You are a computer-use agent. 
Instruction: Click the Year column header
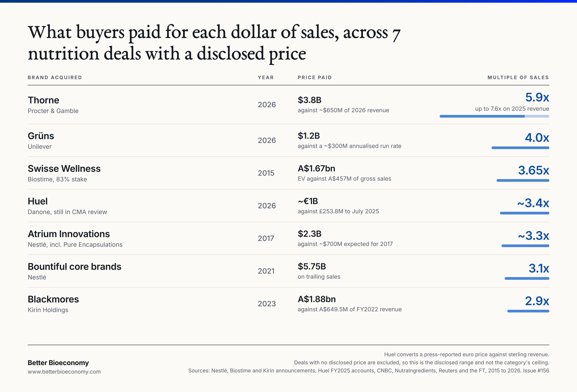[x=266, y=77]
